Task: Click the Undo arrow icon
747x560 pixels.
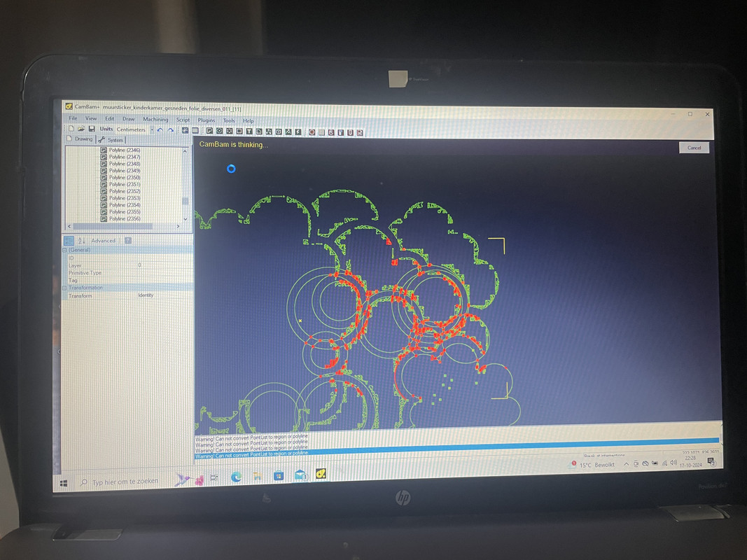Action: pyautogui.click(x=160, y=129)
